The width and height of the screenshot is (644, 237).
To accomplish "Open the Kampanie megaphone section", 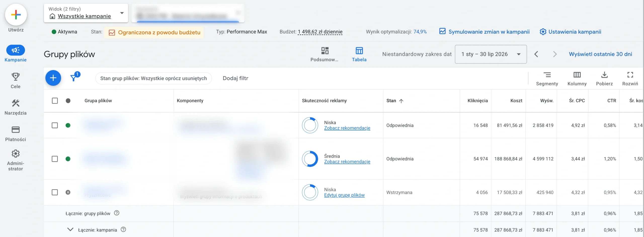I will click(x=16, y=54).
